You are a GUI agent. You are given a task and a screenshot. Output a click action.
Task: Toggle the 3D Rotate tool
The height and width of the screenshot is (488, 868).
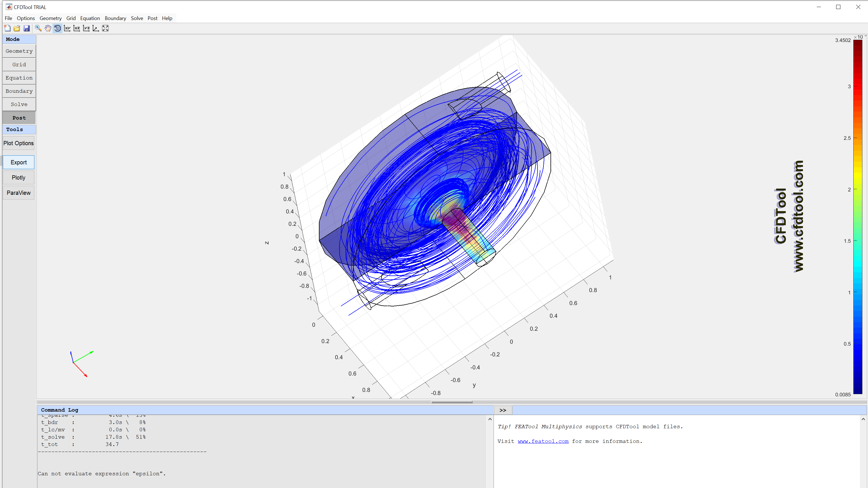point(58,28)
